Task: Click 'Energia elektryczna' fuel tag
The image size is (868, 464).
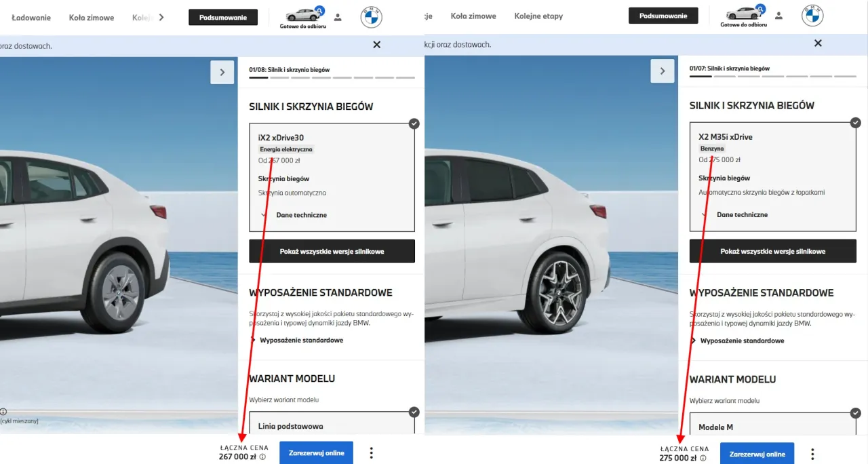Action: (x=286, y=149)
